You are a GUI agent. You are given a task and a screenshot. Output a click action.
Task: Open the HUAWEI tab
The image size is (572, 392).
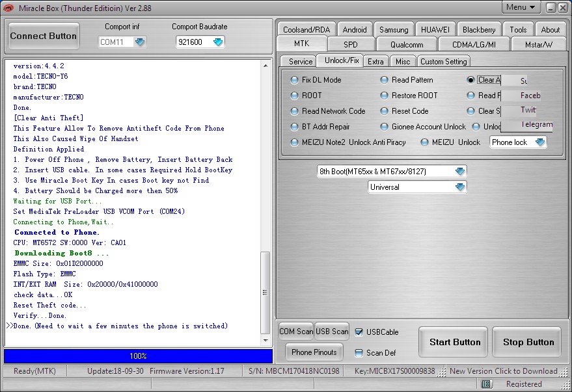coord(435,29)
